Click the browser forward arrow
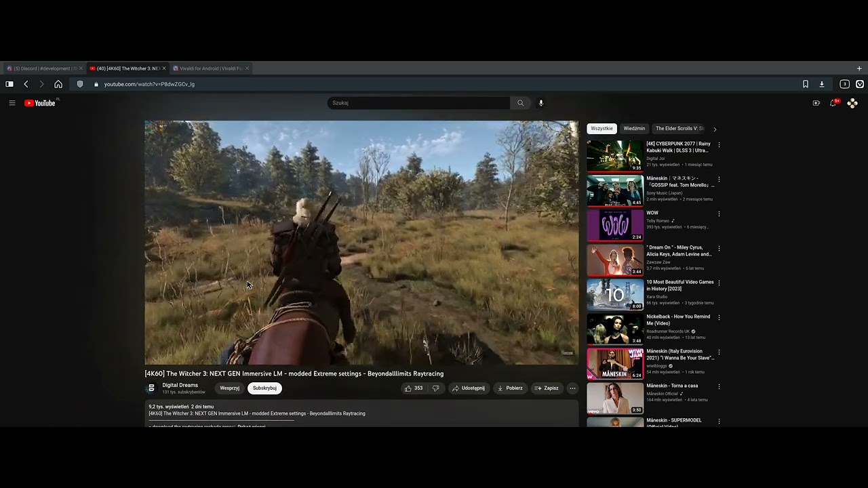The height and width of the screenshot is (488, 868). tap(41, 84)
